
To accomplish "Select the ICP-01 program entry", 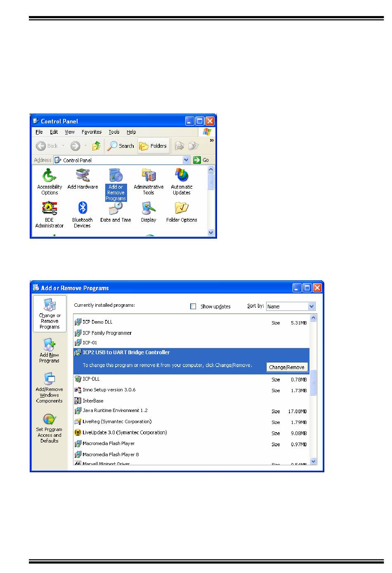I will (x=191, y=343).
